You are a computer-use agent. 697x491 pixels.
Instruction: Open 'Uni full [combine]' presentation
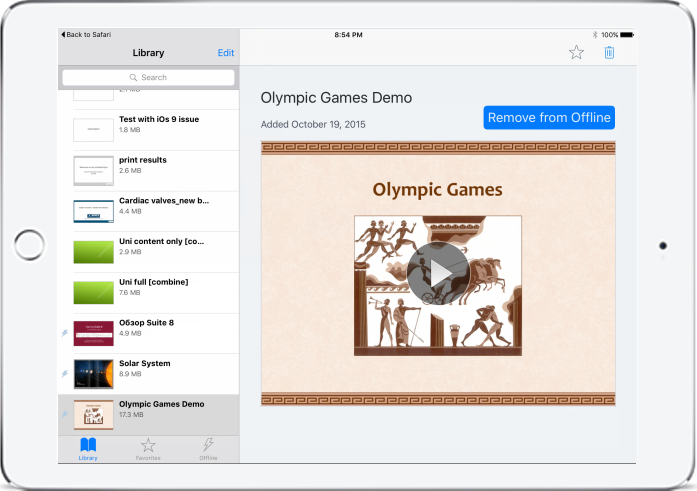(x=148, y=293)
